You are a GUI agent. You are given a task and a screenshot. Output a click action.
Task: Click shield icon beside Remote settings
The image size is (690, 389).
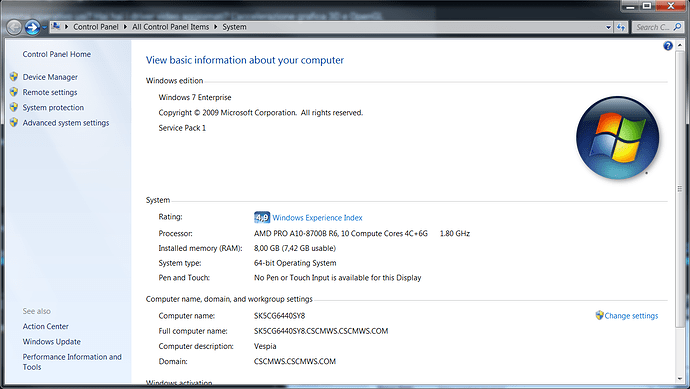point(14,92)
